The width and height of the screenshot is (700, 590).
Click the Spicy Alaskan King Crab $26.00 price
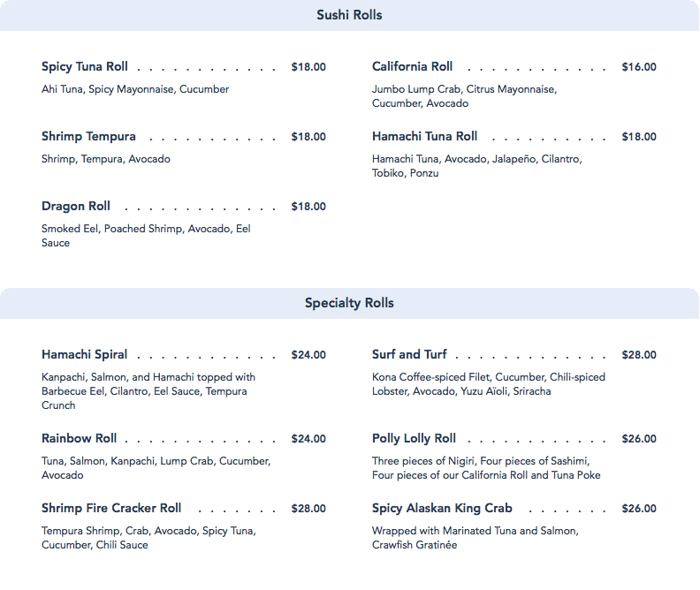639,509
